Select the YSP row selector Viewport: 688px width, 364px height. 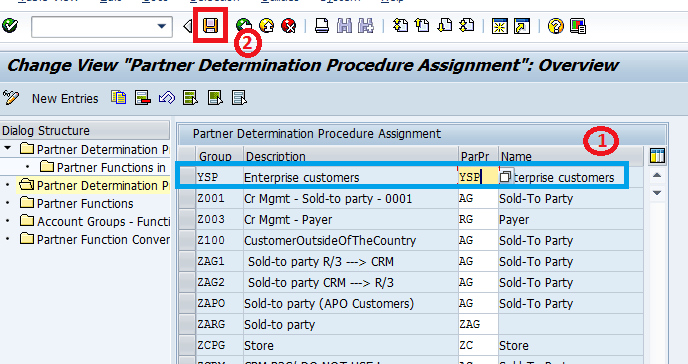pyautogui.click(x=187, y=177)
